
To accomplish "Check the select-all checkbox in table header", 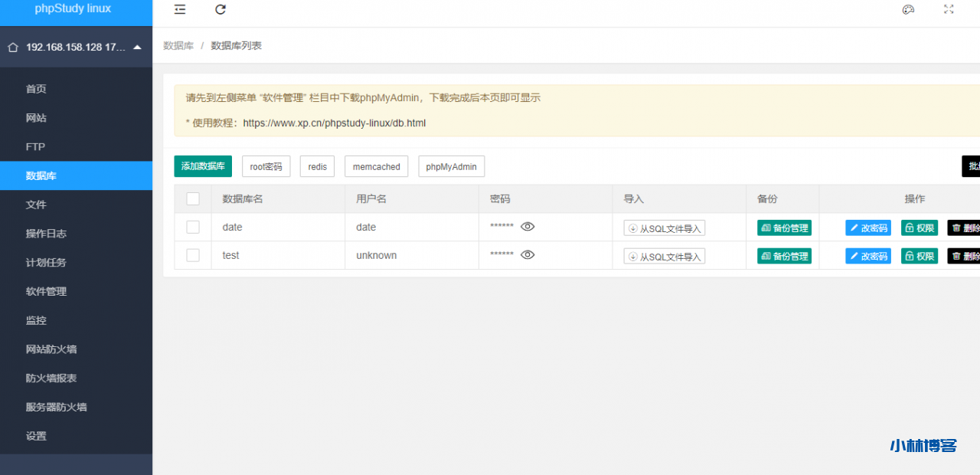I will (192, 198).
